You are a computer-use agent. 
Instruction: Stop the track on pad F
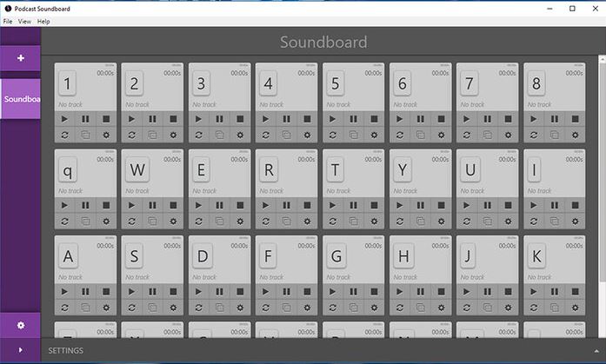(x=307, y=292)
